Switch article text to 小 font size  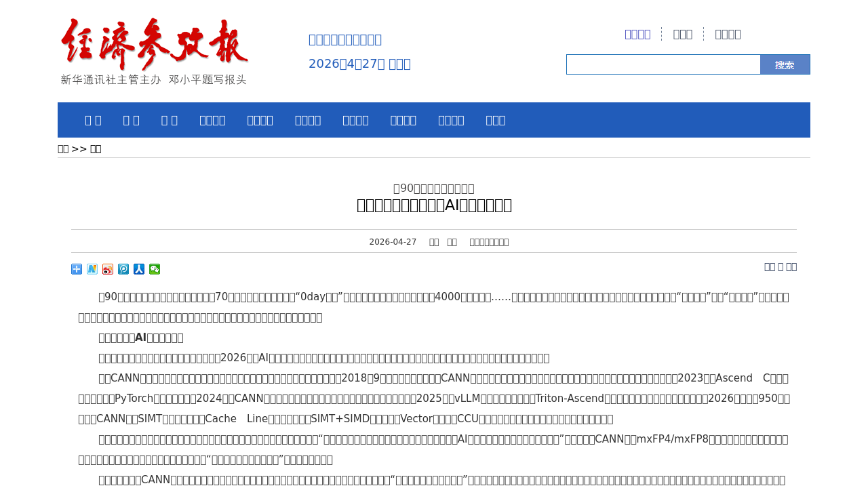[793, 266]
